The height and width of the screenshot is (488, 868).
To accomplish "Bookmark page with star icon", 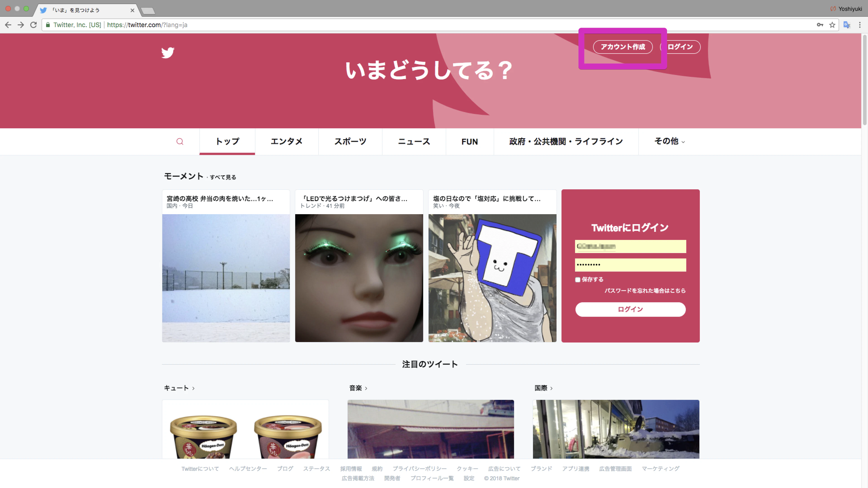I will click(x=832, y=25).
